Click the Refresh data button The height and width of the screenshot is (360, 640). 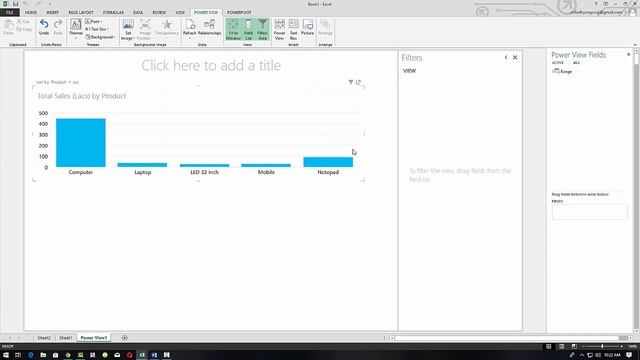pos(189,29)
